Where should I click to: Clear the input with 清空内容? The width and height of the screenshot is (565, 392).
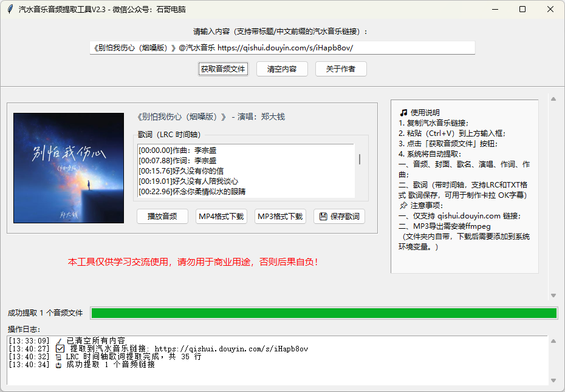282,69
